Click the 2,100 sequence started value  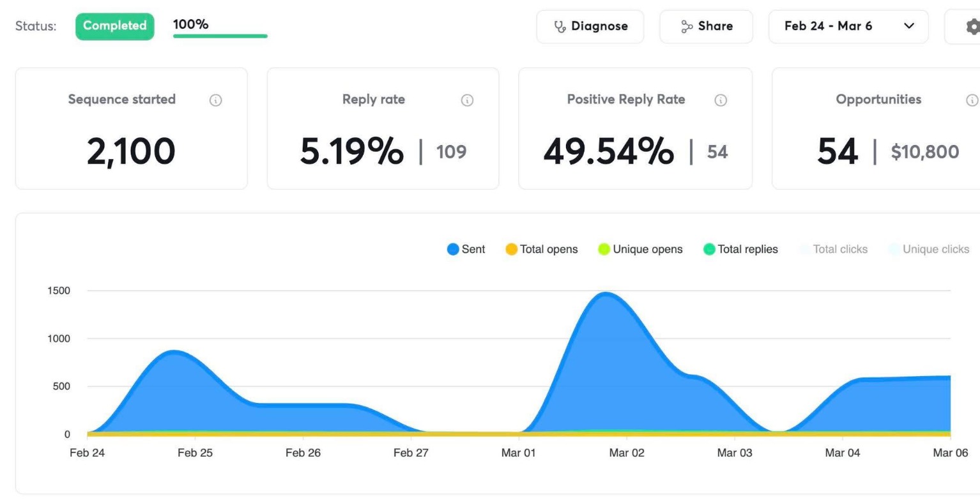[x=131, y=151]
